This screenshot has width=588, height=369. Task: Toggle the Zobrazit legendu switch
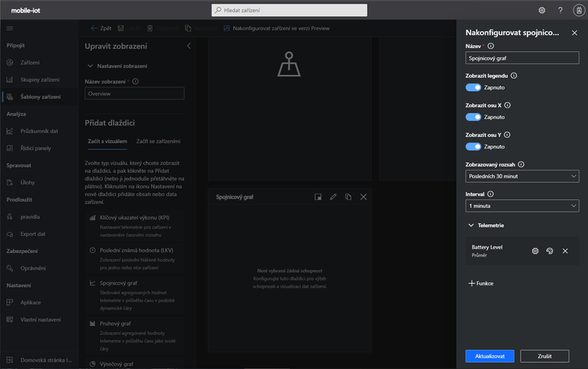point(473,87)
